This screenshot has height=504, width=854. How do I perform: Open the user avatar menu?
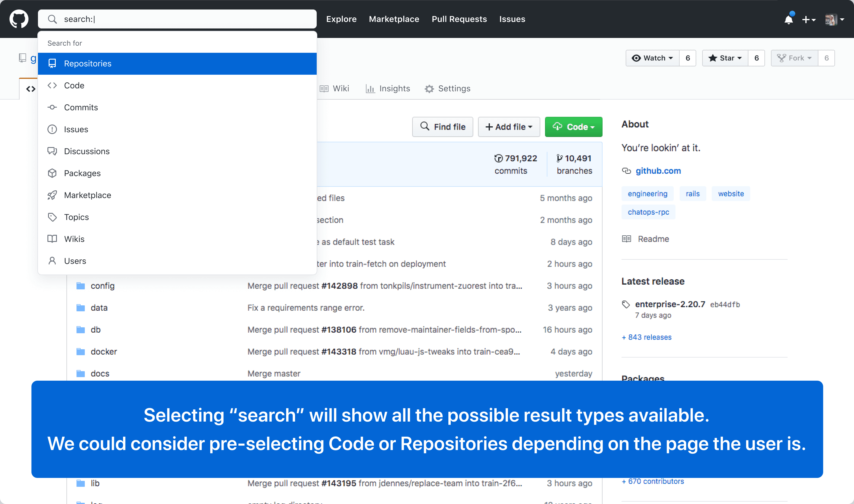pyautogui.click(x=835, y=20)
